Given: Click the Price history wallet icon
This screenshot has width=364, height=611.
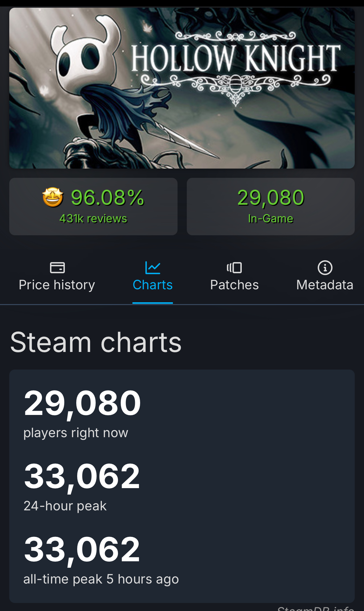Looking at the screenshot, I should (57, 268).
